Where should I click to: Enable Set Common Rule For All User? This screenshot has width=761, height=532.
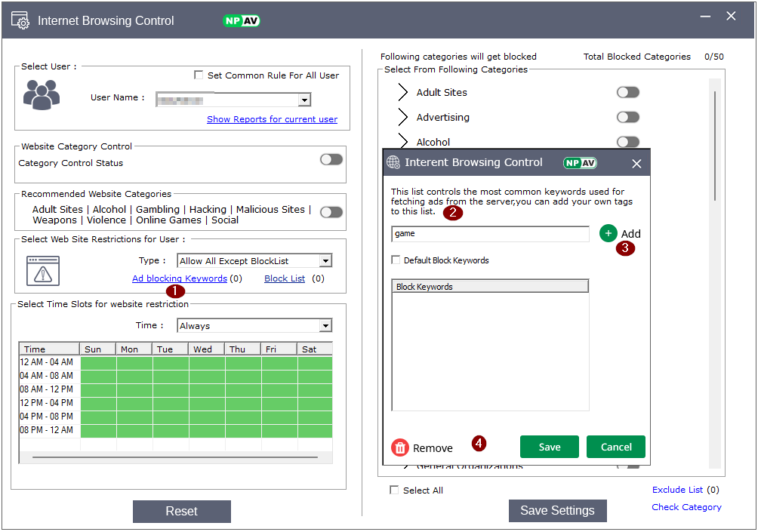(x=199, y=75)
